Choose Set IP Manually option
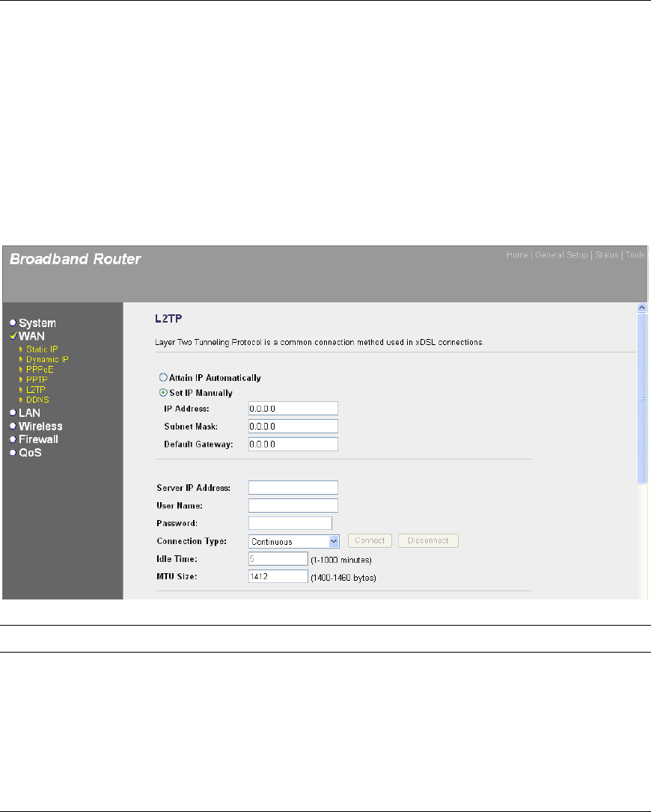Viewport: 651px width, 812px height. [163, 393]
